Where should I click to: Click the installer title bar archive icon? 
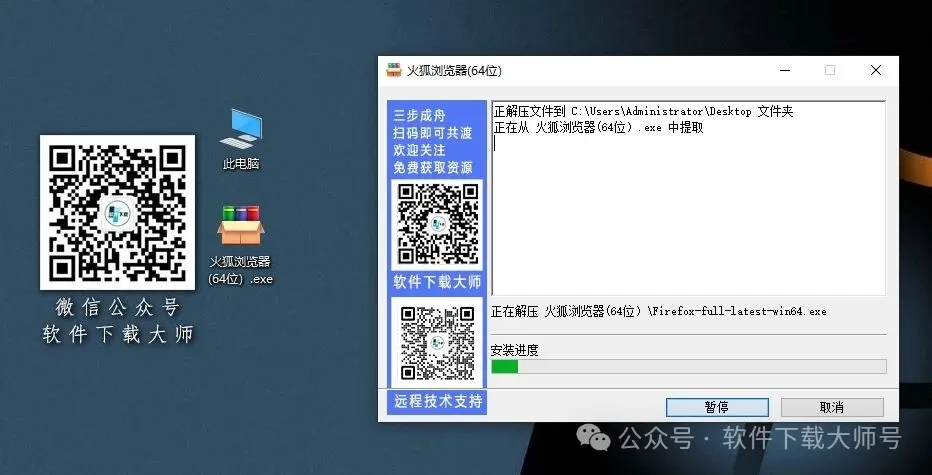click(393, 70)
